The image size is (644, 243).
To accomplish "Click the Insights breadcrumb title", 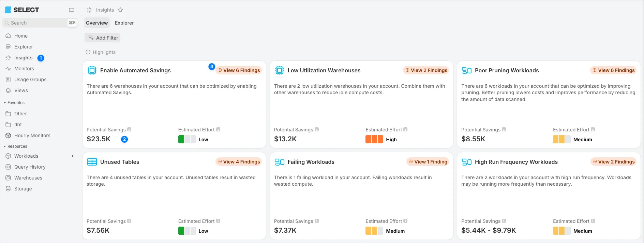I will point(105,10).
